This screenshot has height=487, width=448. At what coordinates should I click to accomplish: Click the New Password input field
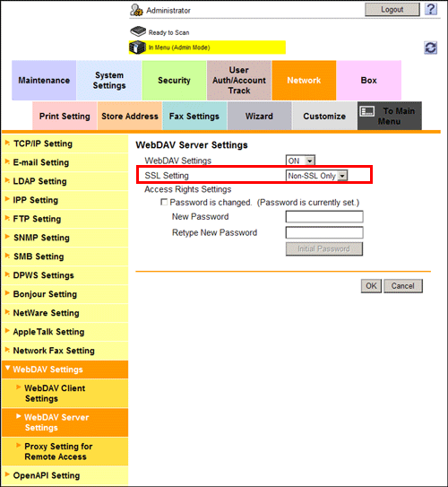tap(324, 217)
